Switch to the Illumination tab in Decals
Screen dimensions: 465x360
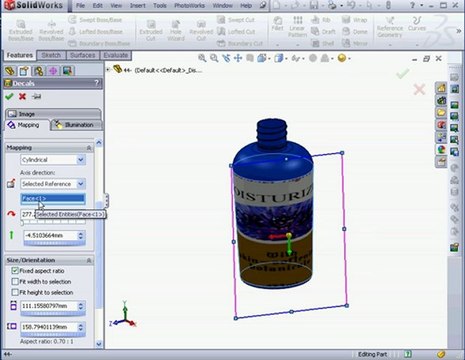point(76,125)
